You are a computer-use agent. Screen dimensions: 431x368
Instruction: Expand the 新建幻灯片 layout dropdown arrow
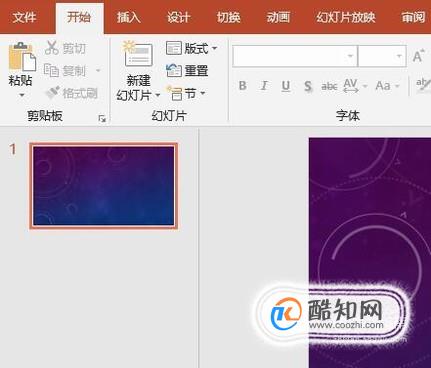[x=157, y=95]
